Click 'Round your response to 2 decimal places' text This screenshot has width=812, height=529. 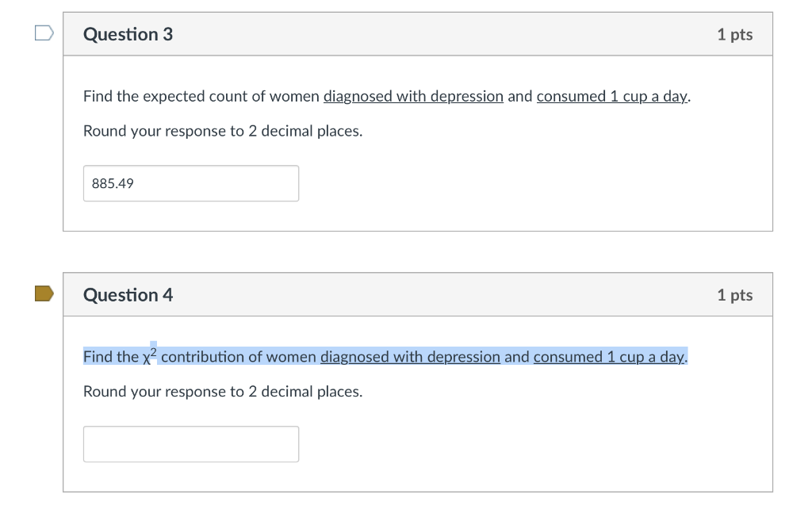pyautogui.click(x=222, y=131)
